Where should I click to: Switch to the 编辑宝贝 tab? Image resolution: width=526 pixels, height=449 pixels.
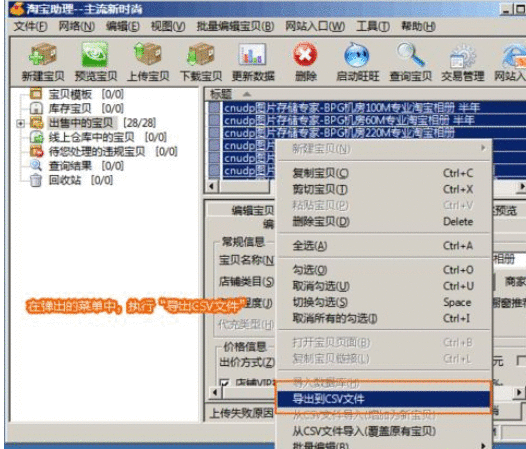point(252,210)
